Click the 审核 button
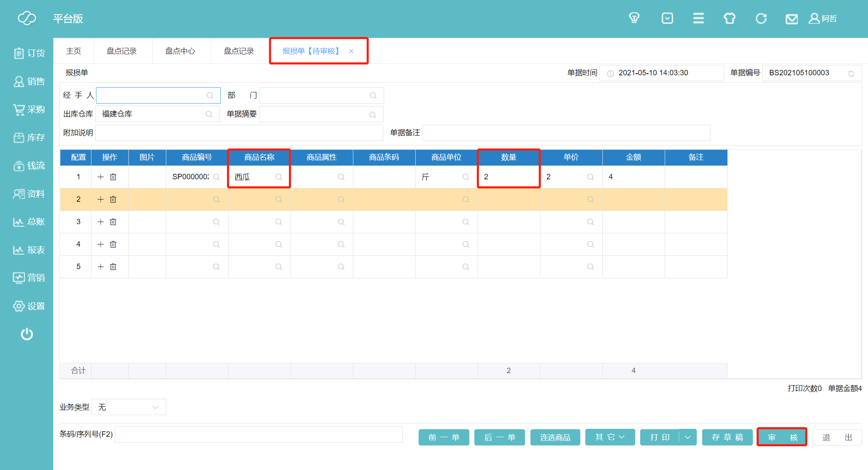This screenshot has height=470, width=868. pyautogui.click(x=782, y=437)
